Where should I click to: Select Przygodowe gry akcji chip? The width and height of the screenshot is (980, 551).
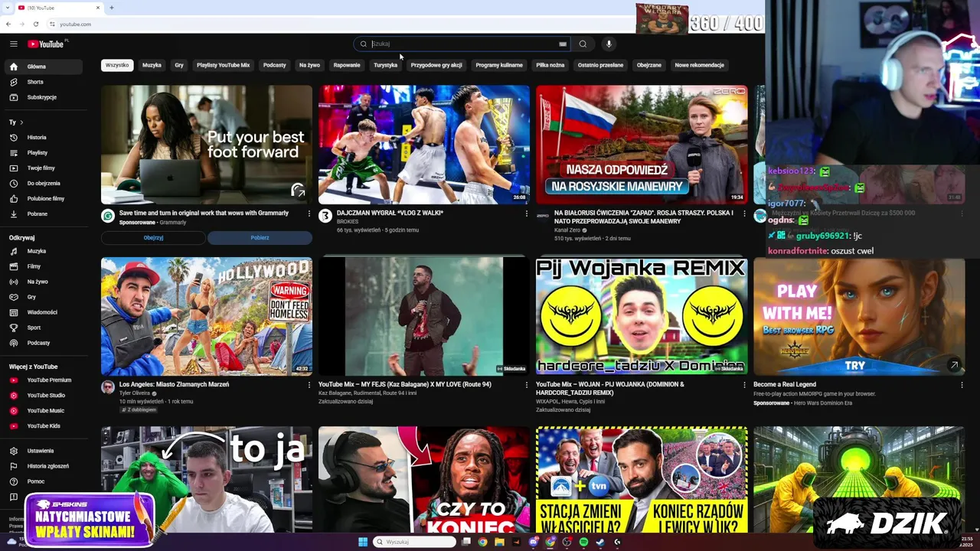pyautogui.click(x=436, y=65)
